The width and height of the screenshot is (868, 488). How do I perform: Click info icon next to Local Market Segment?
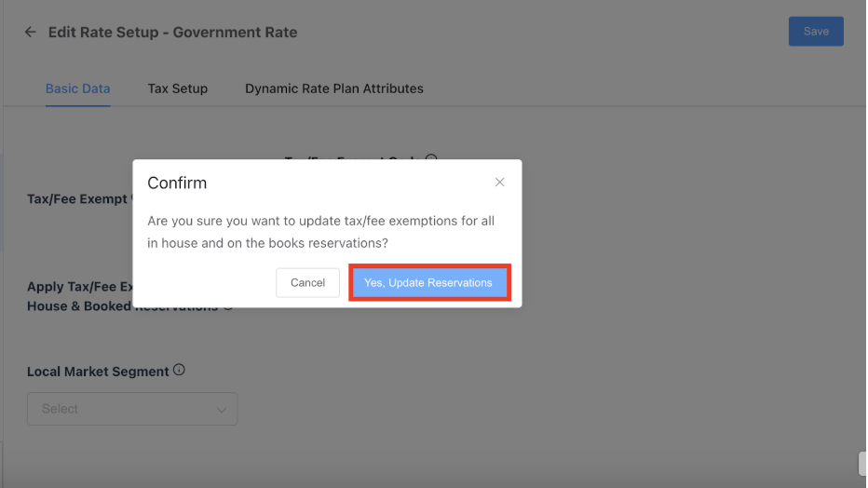(179, 370)
